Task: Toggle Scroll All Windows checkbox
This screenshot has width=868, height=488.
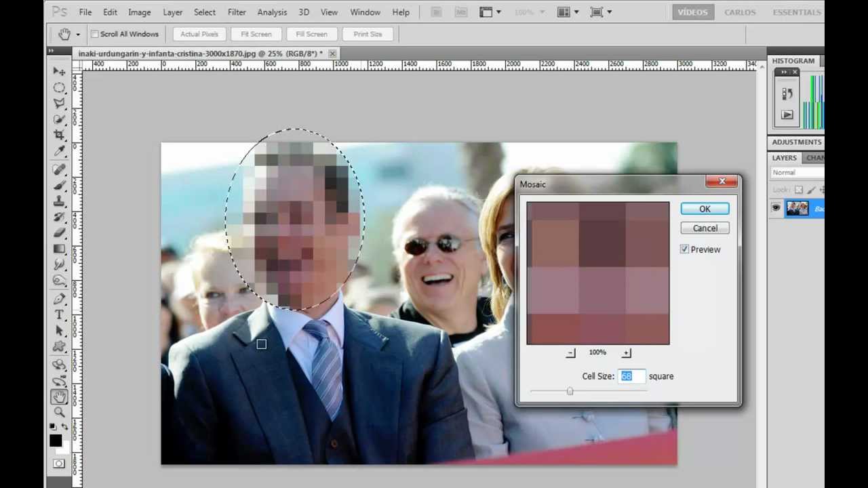Action: (94, 34)
